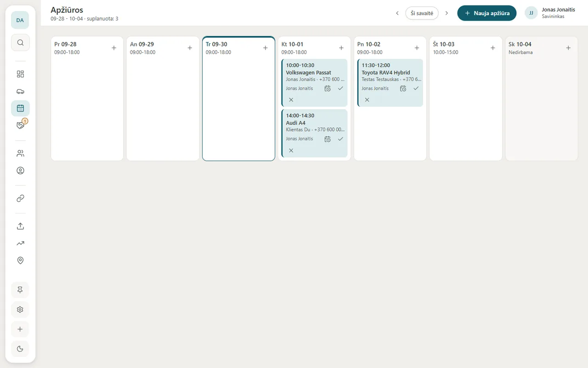This screenshot has width=588, height=368.
Task: Open the trending statistics icon in sidebar
Action: pos(20,243)
